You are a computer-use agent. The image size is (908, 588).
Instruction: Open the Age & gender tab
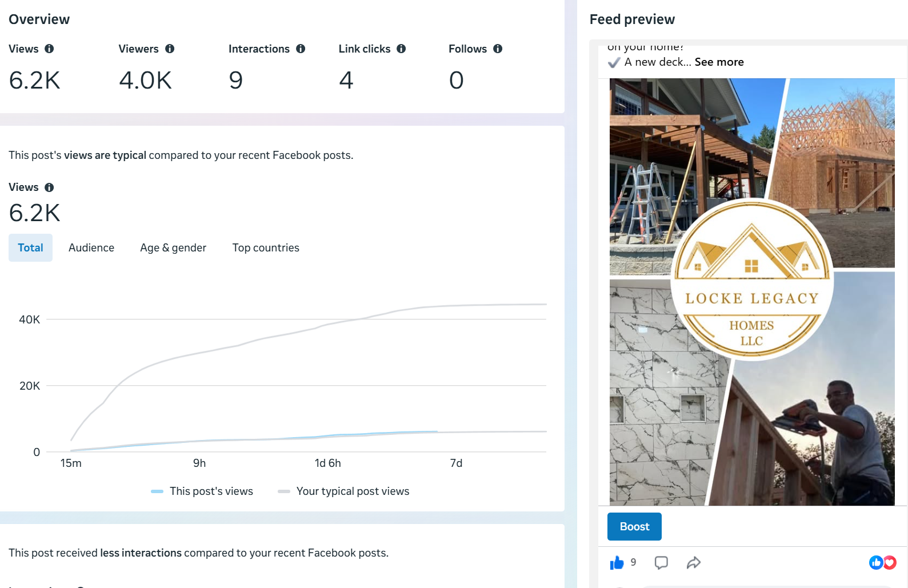click(173, 248)
